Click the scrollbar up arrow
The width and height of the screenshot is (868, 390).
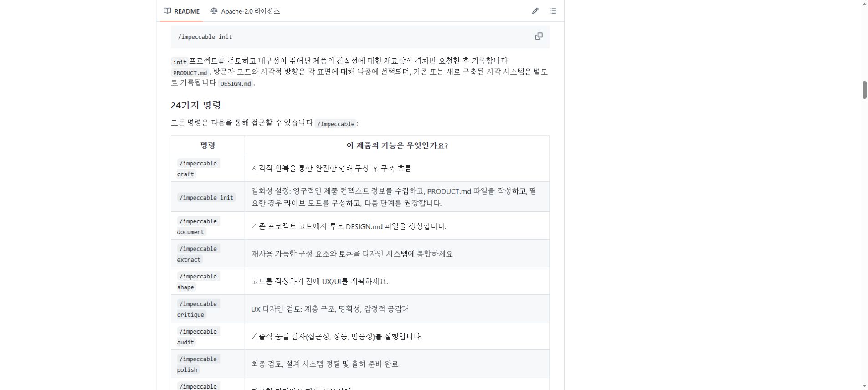pos(864,4)
